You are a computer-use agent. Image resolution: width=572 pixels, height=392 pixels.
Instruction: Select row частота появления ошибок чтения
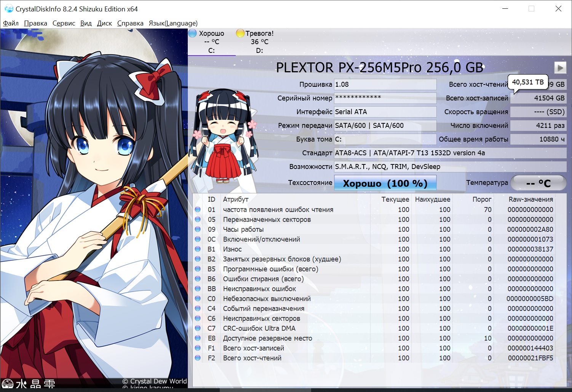374,209
